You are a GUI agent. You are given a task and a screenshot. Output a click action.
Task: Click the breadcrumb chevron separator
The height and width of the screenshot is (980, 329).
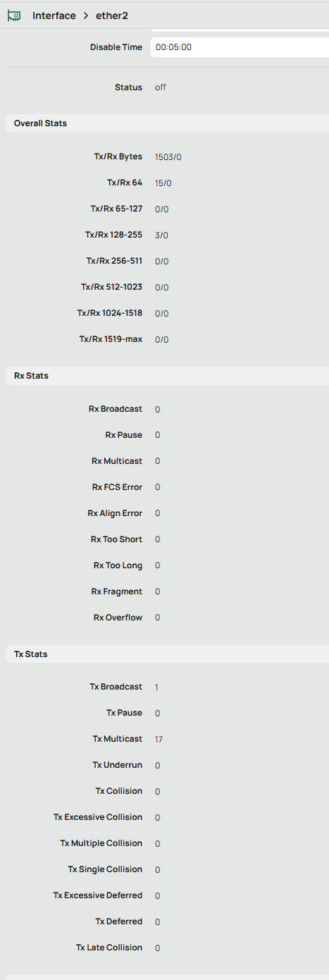(x=85, y=16)
